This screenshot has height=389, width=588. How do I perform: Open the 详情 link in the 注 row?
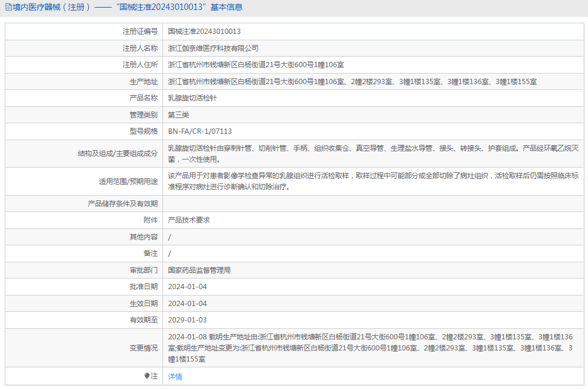click(x=175, y=376)
